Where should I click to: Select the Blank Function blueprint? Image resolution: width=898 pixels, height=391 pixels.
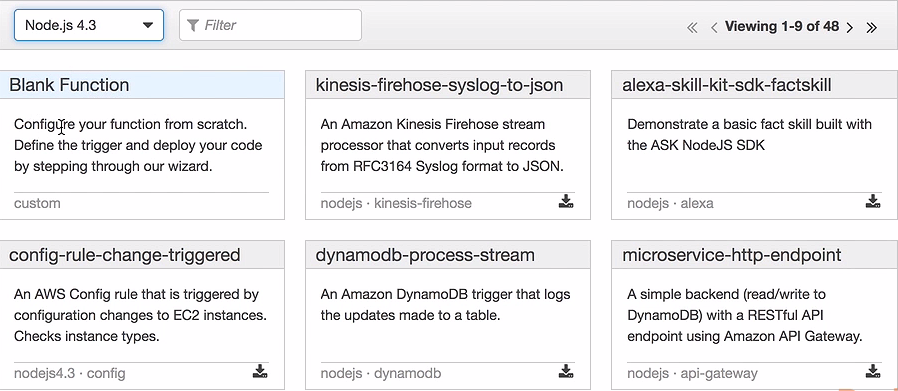click(x=69, y=85)
